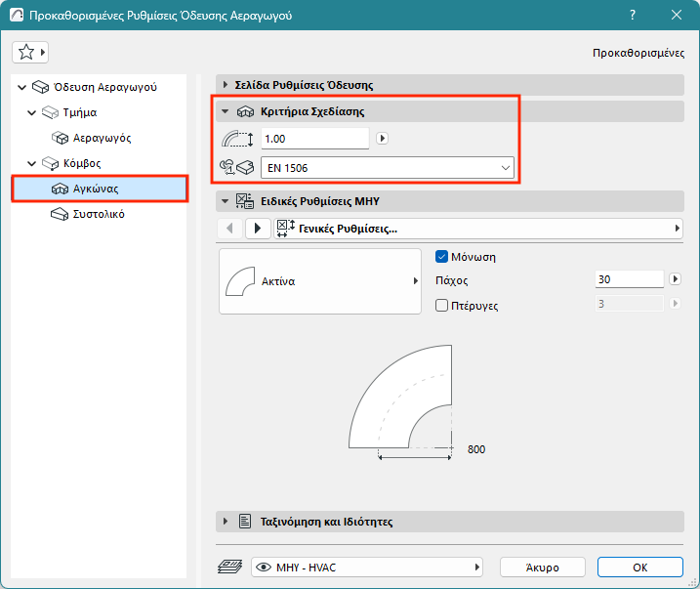Click the Πάχος label

[x=452, y=280]
